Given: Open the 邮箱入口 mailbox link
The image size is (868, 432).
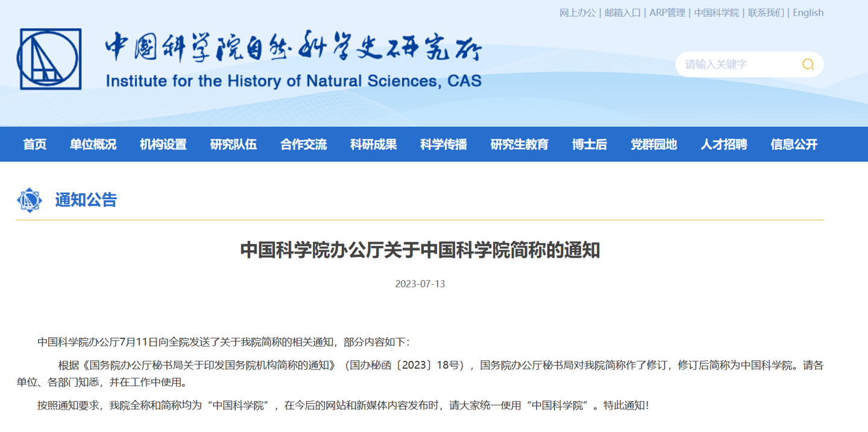Looking at the screenshot, I should 623,13.
